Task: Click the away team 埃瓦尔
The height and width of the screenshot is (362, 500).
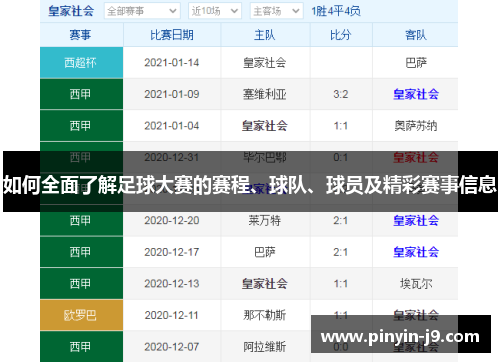Action: [x=416, y=284]
